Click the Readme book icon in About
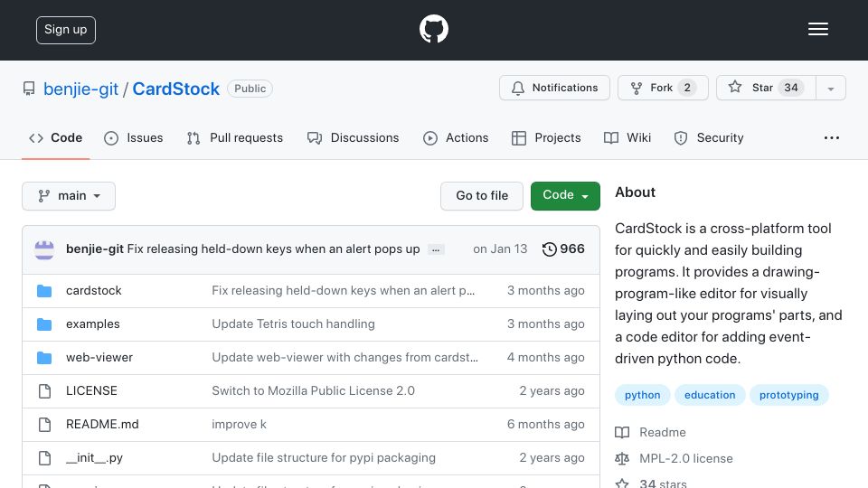The image size is (868, 488). point(622,432)
